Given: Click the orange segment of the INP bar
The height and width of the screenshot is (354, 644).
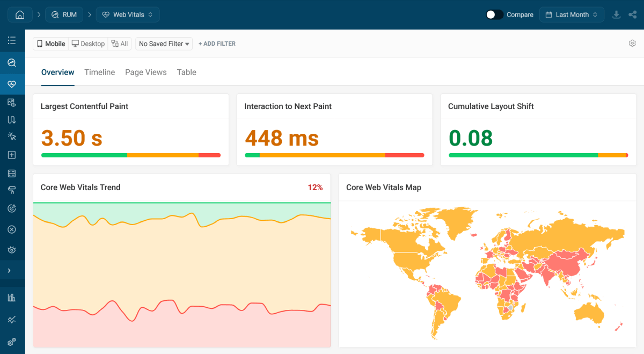Looking at the screenshot, I should point(323,155).
